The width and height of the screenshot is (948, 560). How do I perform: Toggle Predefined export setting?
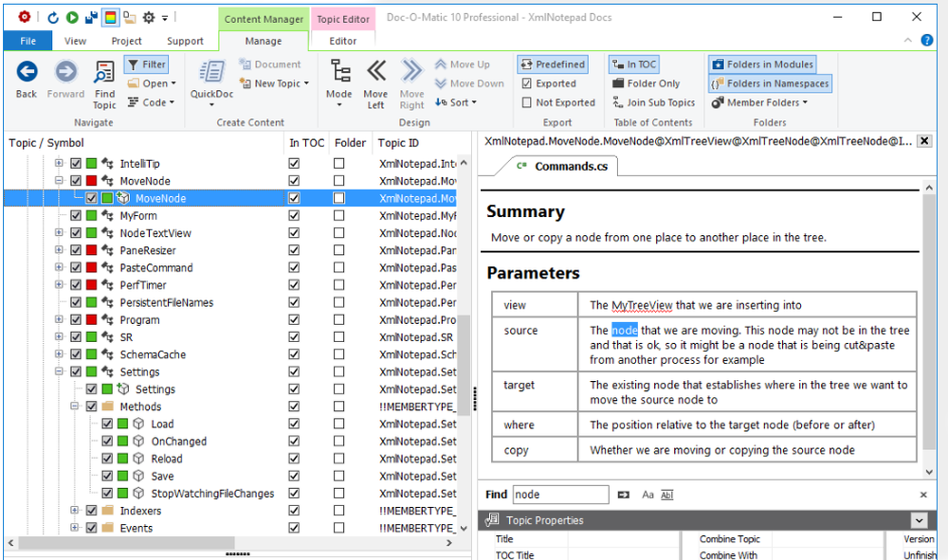(553, 64)
